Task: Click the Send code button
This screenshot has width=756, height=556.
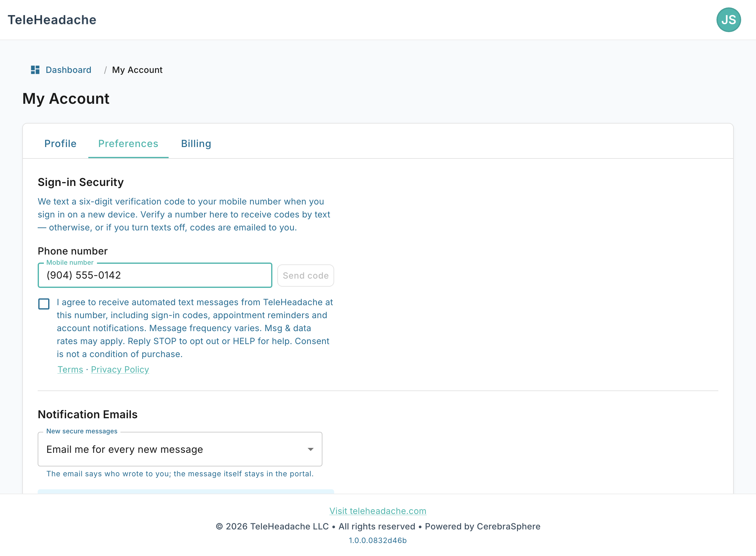Action: [305, 275]
